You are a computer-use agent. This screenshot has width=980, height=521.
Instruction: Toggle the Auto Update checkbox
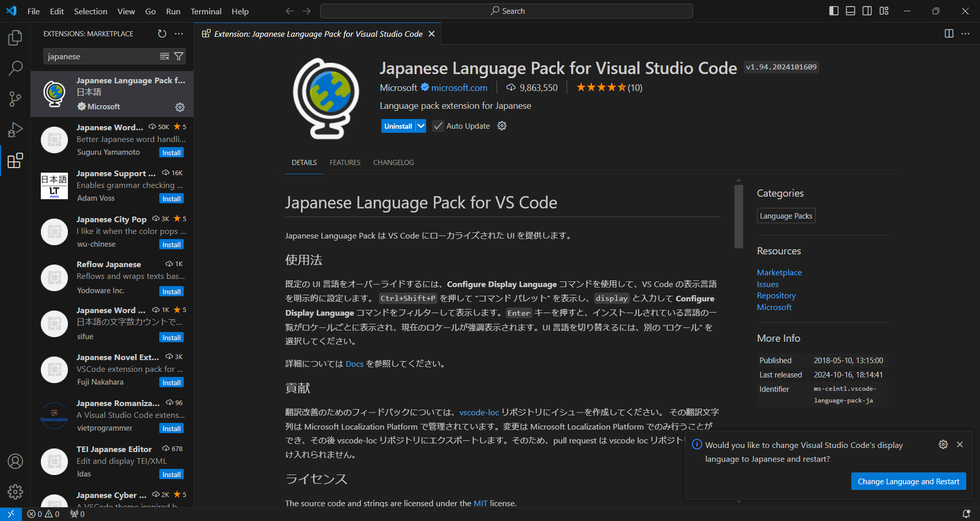pyautogui.click(x=438, y=126)
